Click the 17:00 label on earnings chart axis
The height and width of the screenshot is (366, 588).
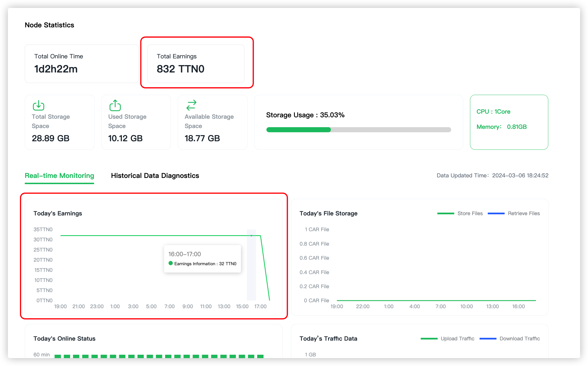coord(260,307)
